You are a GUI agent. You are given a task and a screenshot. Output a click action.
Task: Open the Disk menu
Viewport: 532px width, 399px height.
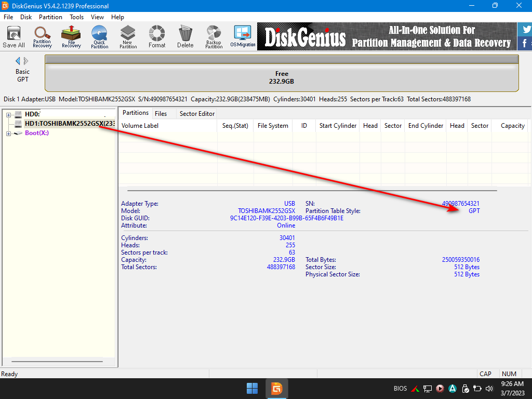(x=26, y=17)
